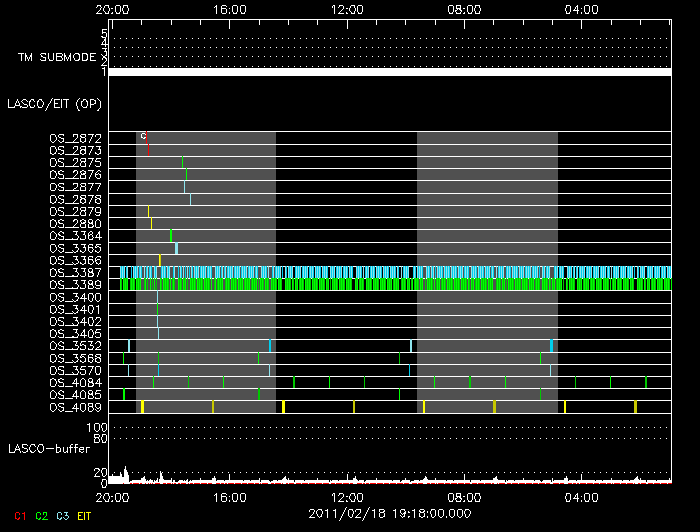Click the marker in OS_3400 row
The image size is (700, 532).
click(157, 297)
